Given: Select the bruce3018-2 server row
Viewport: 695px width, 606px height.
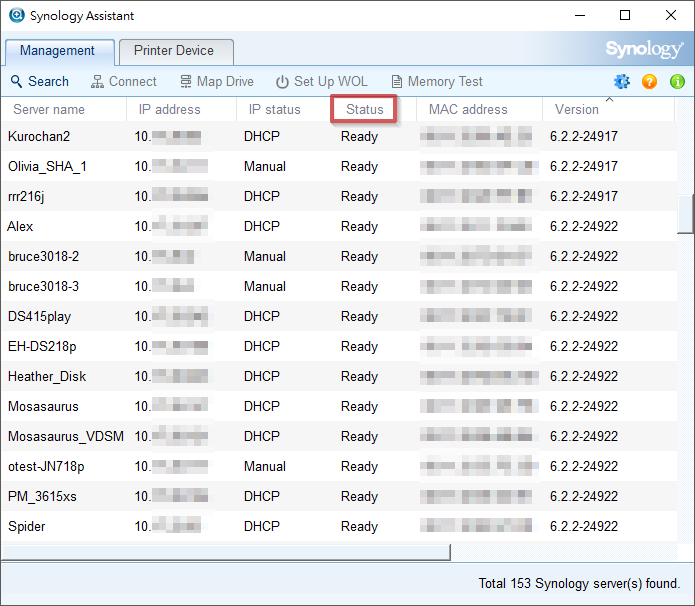Looking at the screenshot, I should 339,256.
